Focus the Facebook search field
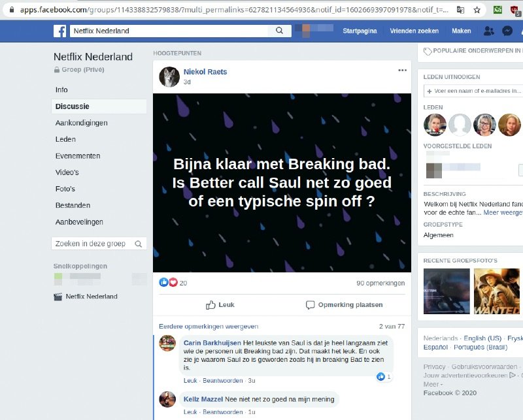This screenshot has width=523, height=420. pyautogui.click(x=169, y=31)
